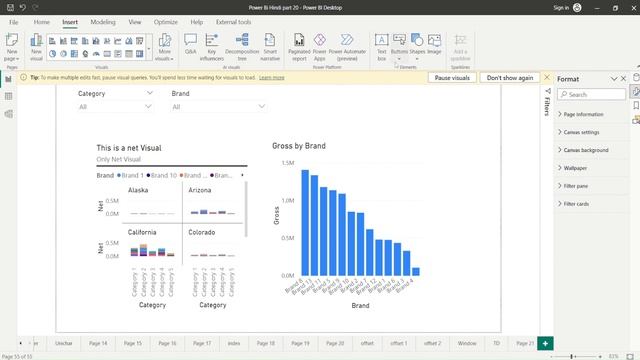Switch to the Modeling ribbon tab
The height and width of the screenshot is (360, 640).
tap(103, 22)
